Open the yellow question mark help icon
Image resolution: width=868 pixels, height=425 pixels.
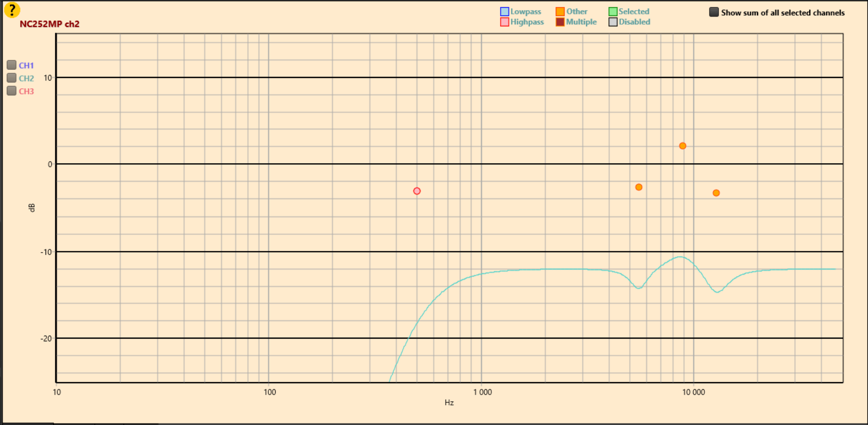[12, 9]
